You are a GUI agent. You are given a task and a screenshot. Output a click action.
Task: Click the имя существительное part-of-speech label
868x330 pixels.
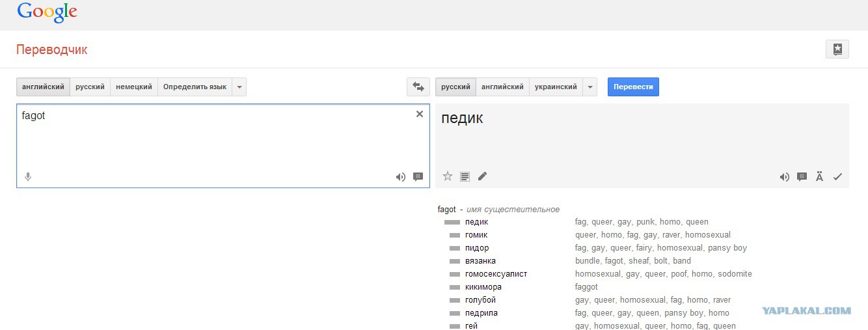513,209
